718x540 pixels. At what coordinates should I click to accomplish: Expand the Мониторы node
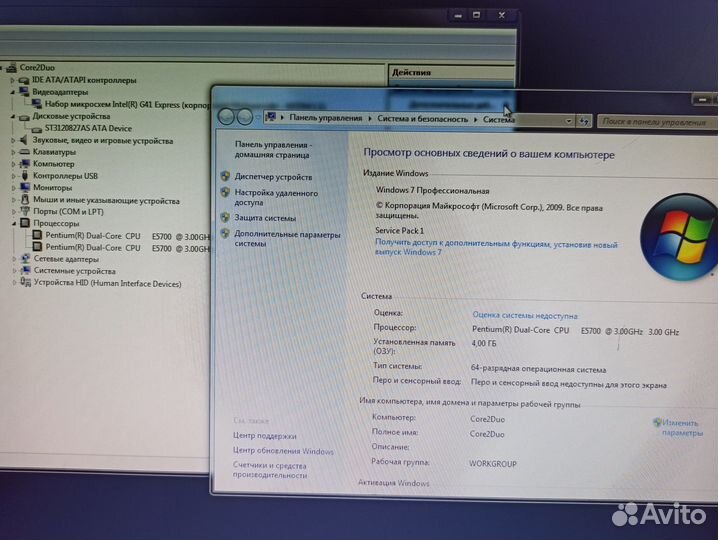pyautogui.click(x=14, y=188)
